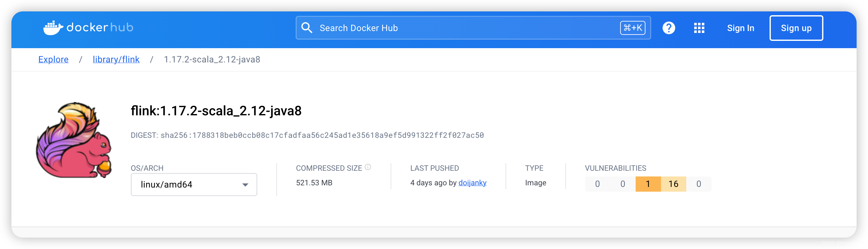Click the Command+K shortcut badge
This screenshot has height=249, width=868.
pos(632,28)
